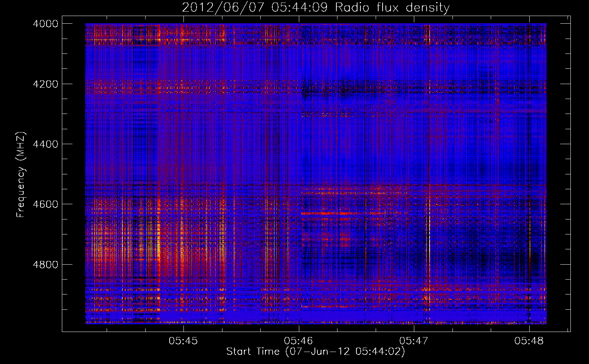
Task: Click the 4000 frequency tick label
Action: 46,24
